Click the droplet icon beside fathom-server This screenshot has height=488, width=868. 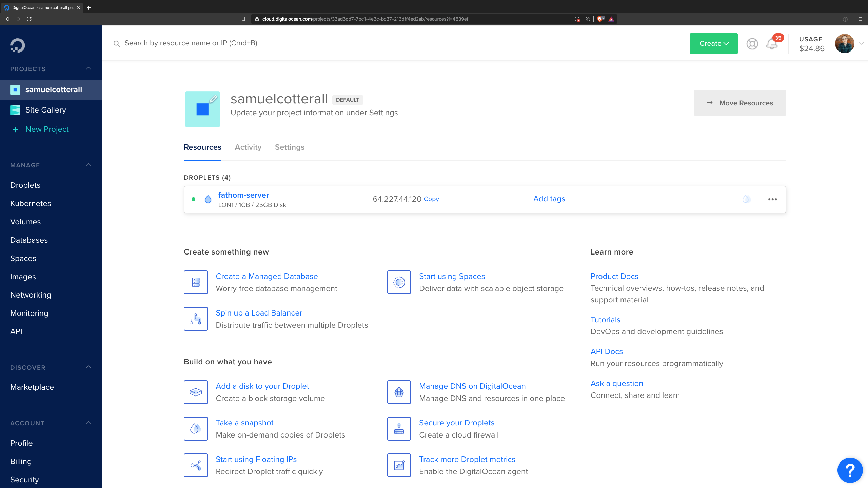pos(208,199)
